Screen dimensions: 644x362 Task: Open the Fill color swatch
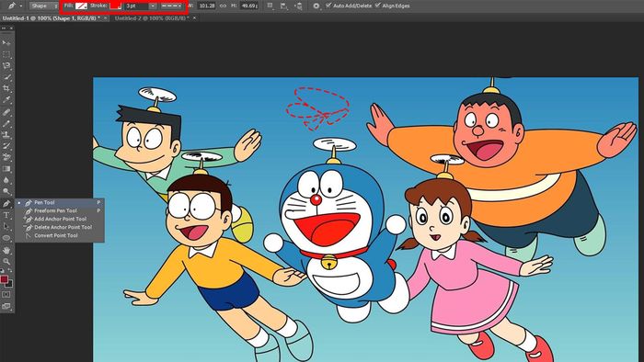[x=81, y=6]
